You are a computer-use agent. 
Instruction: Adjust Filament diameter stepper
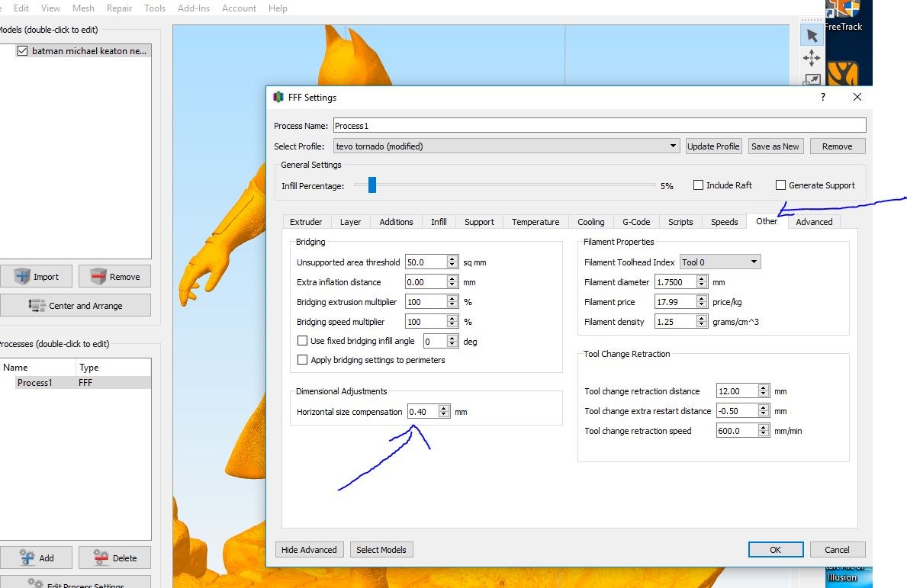[702, 282]
